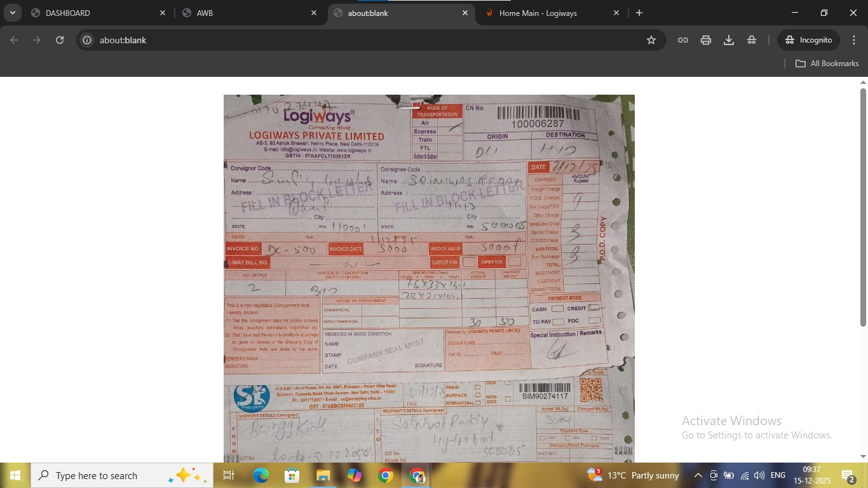The image size is (868, 488).
Task: Click the copy link icon in toolbar
Action: 683,40
